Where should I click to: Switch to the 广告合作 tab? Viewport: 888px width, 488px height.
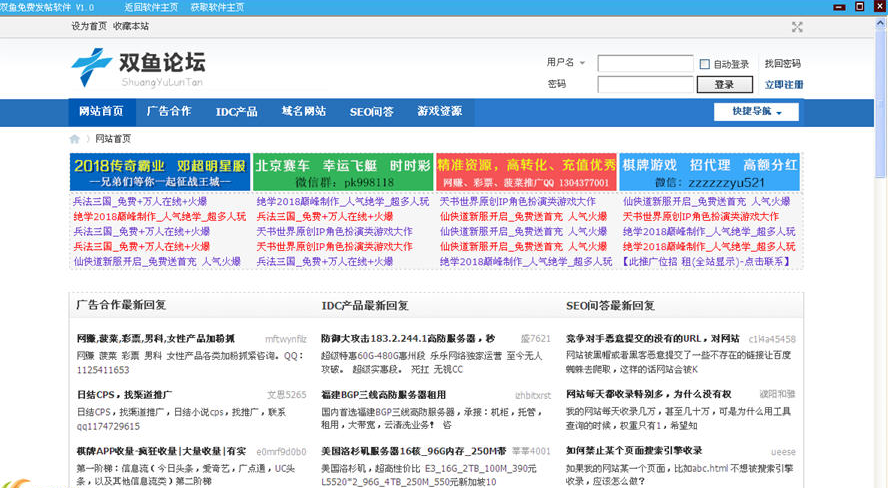[x=168, y=111]
